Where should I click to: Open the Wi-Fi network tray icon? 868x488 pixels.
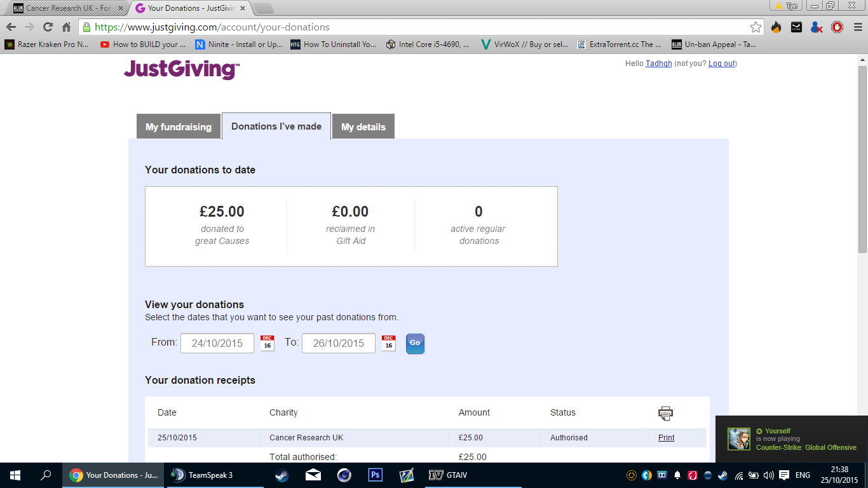(x=739, y=475)
